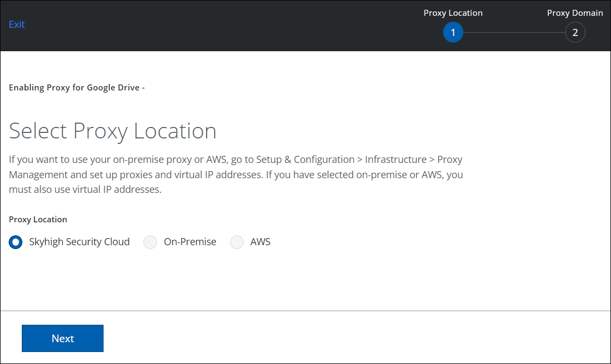The width and height of the screenshot is (611, 364).
Task: Enable the AWS radio button
Action: pos(237,242)
